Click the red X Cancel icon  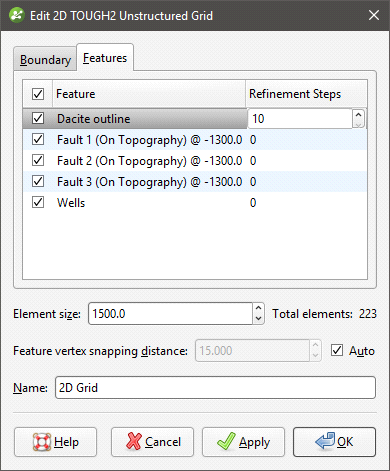point(134,442)
